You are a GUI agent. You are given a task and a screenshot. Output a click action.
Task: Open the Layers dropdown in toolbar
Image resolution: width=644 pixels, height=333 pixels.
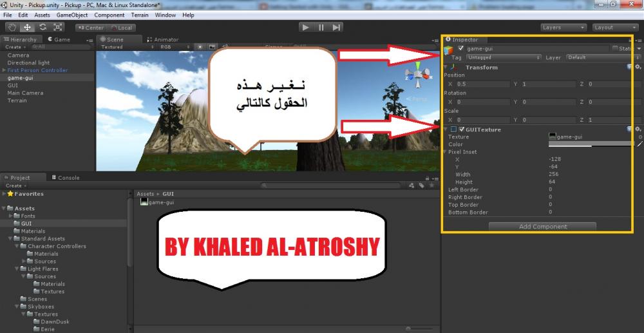(563, 28)
